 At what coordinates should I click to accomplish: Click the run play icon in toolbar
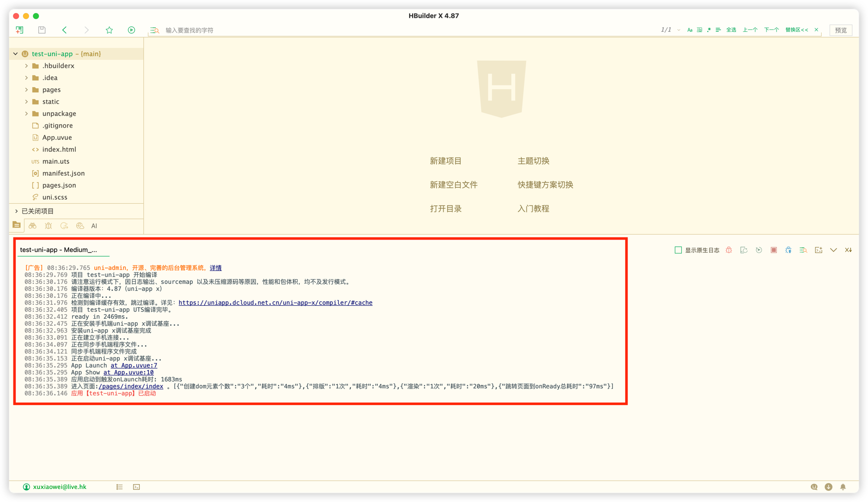pos(131,30)
